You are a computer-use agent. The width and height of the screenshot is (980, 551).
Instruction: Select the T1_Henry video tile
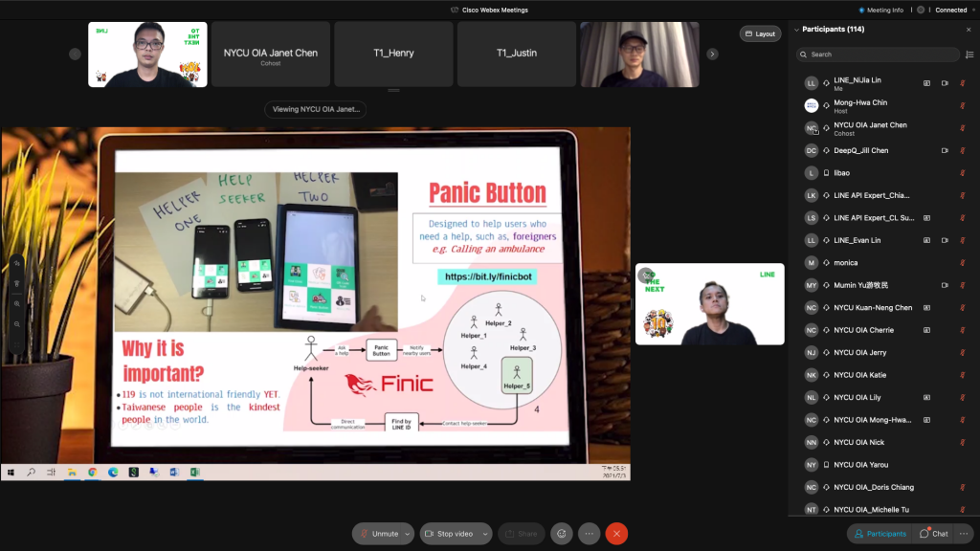[393, 55]
